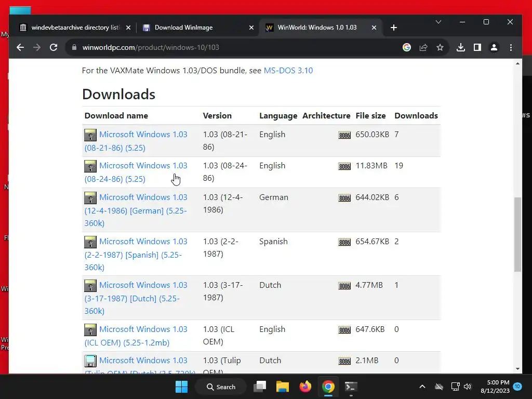Click 8086 chip icon in Spanish row
Image resolution: width=532 pixels, height=399 pixels.
[x=344, y=242]
